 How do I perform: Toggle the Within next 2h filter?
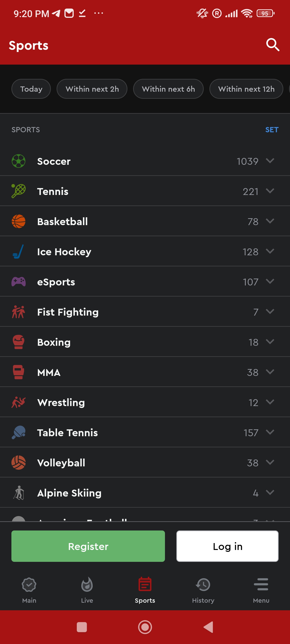pos(92,89)
